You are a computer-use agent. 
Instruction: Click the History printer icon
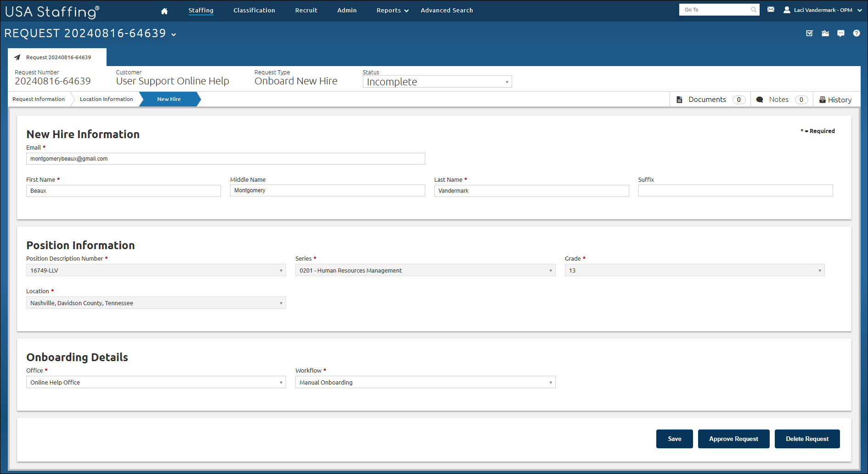pos(823,99)
